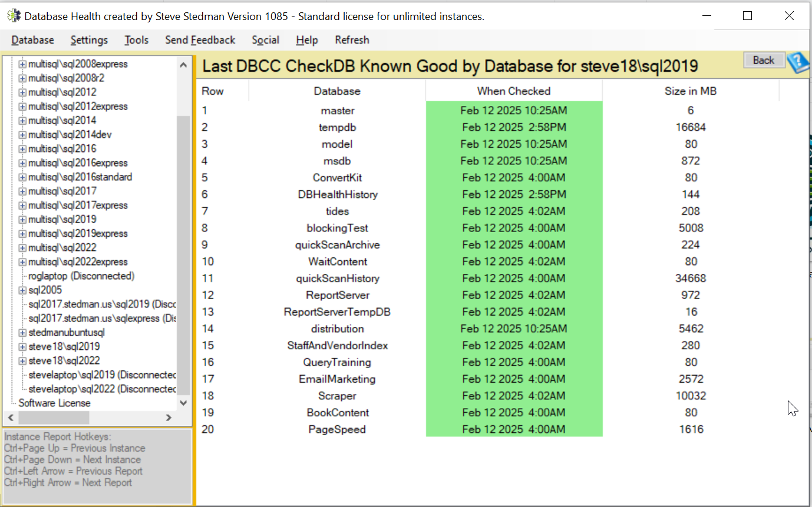This screenshot has width=812, height=507.
Task: Click the blue help book icon
Action: (x=799, y=62)
